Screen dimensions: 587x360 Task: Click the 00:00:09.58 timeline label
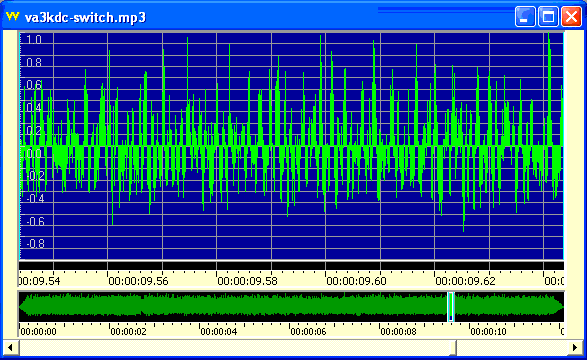pos(247,281)
